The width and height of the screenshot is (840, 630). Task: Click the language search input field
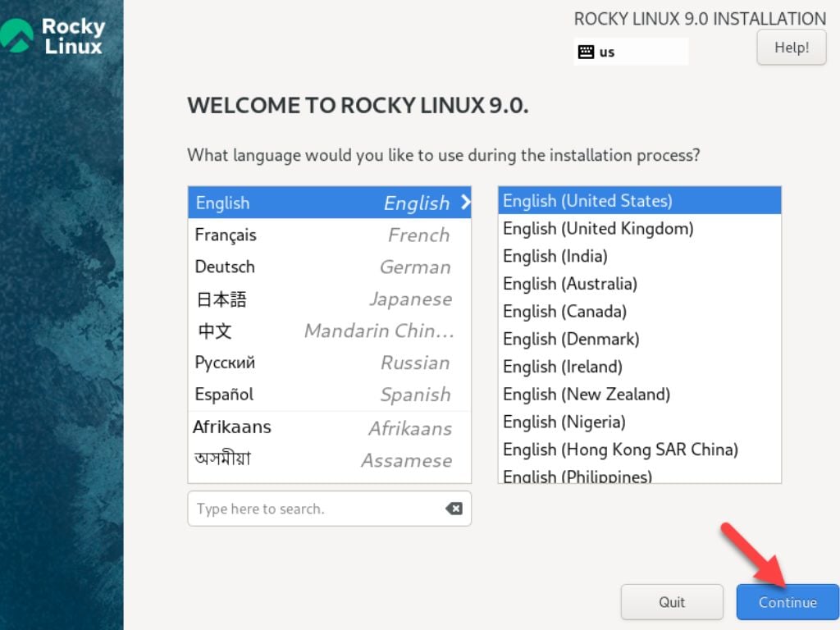(316, 509)
